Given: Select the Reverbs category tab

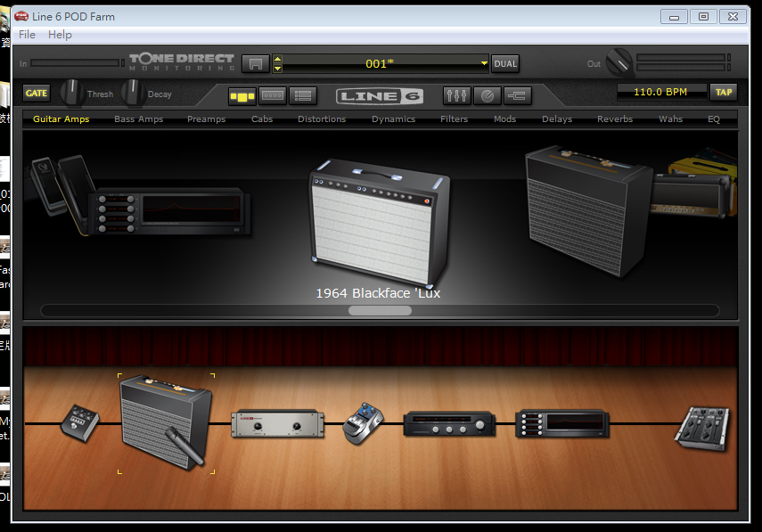Looking at the screenshot, I should click(x=615, y=119).
